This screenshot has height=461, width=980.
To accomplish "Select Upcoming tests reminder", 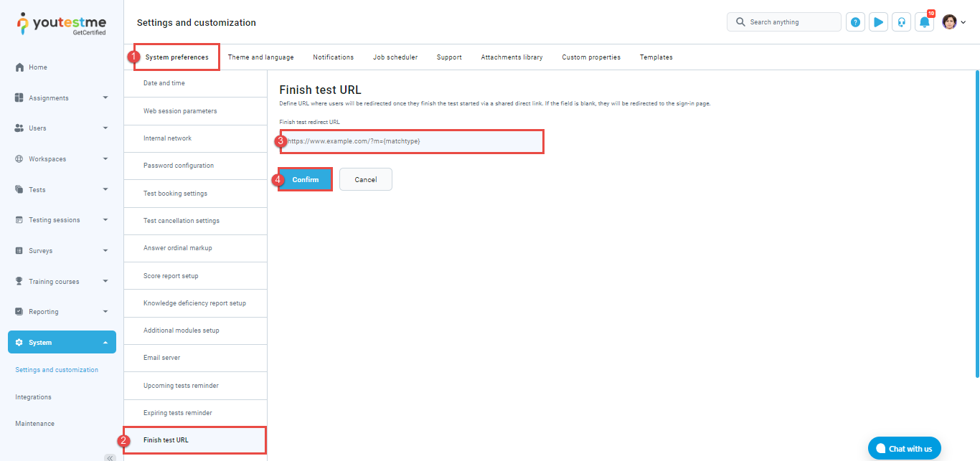I will click(195, 386).
